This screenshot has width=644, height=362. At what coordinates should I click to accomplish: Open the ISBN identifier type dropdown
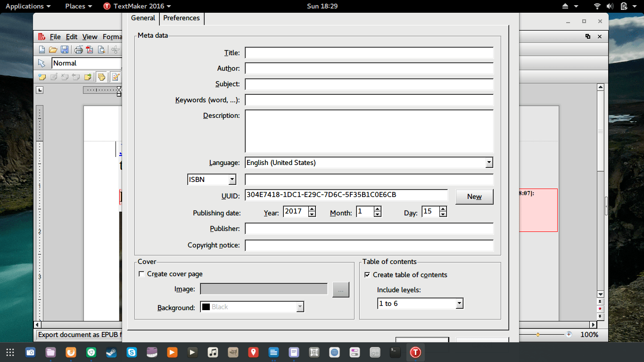click(x=231, y=180)
